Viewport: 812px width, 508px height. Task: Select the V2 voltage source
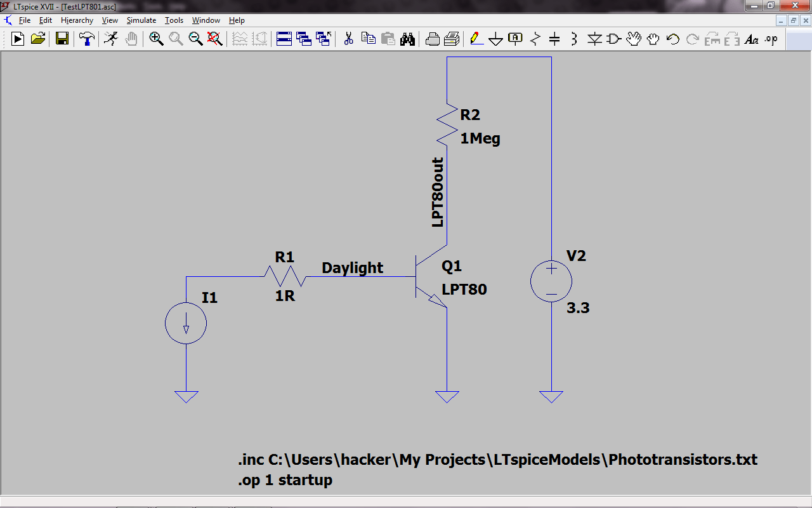pos(551,281)
